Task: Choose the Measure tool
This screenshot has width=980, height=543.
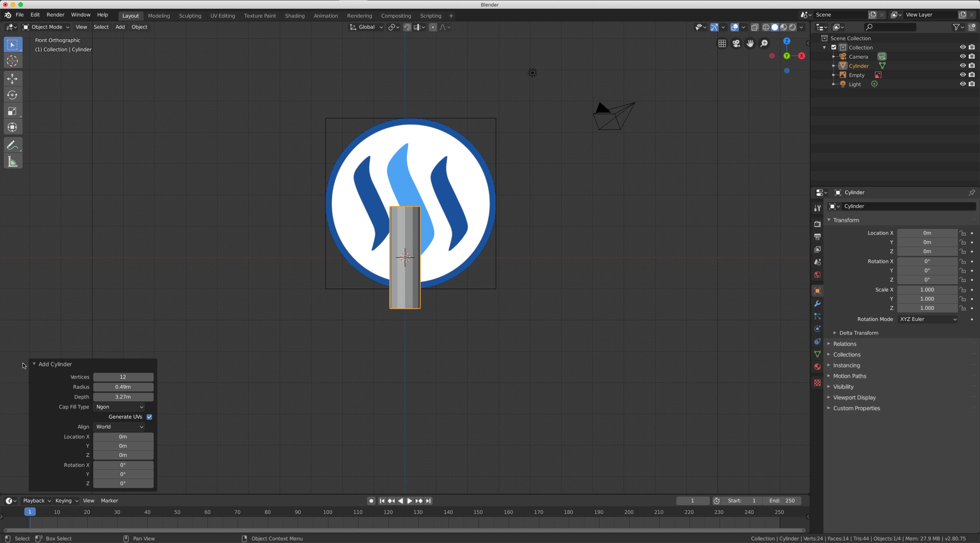Action: (12, 162)
